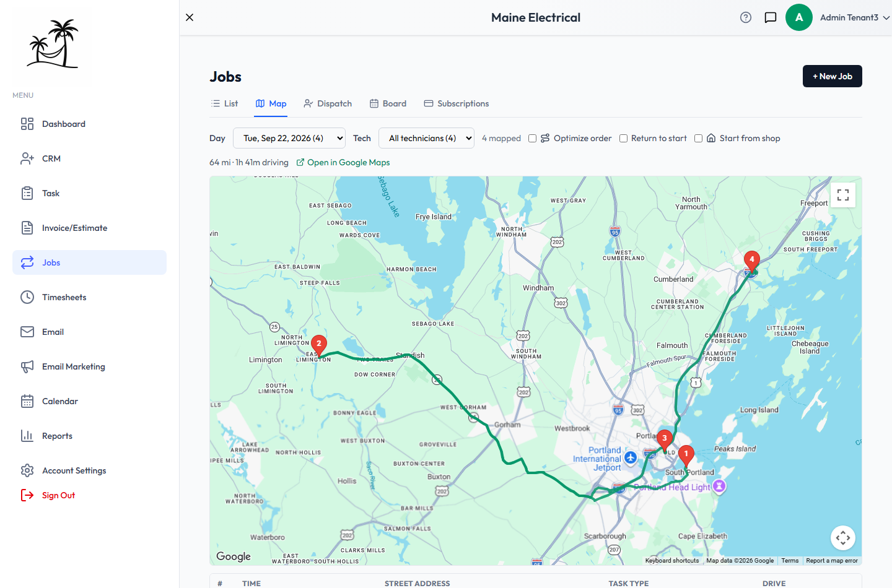Open the map Keyboard shortcuts link
The image size is (892, 588).
tap(672, 561)
